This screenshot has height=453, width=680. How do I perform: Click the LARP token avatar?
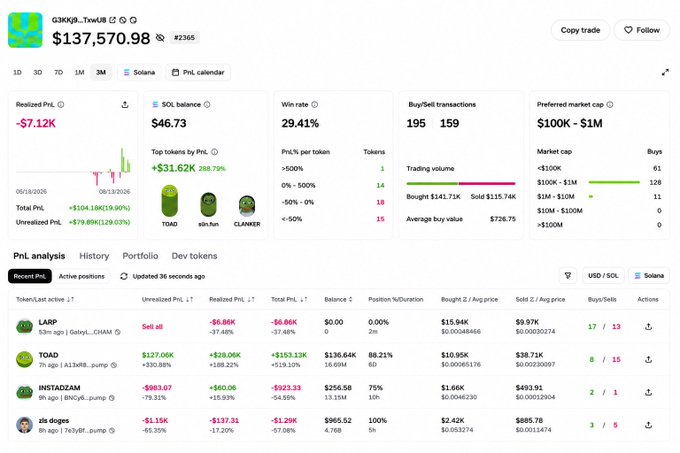[25, 326]
